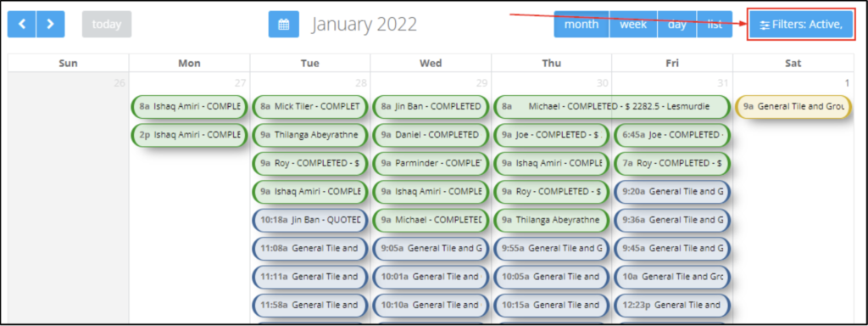Viewport: 868px width, 326px height.
Task: Open the 10:18a Jin Ban QUOTED event
Action: (x=310, y=220)
